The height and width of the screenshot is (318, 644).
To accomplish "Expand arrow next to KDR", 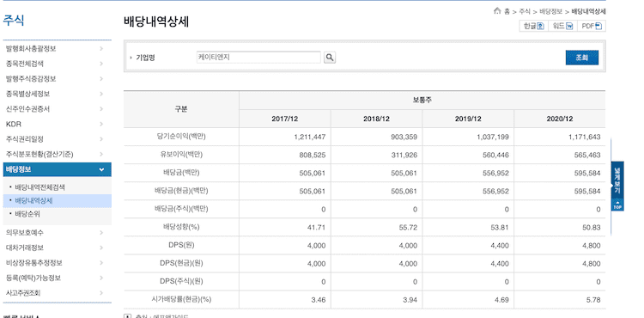I will pos(101,124).
